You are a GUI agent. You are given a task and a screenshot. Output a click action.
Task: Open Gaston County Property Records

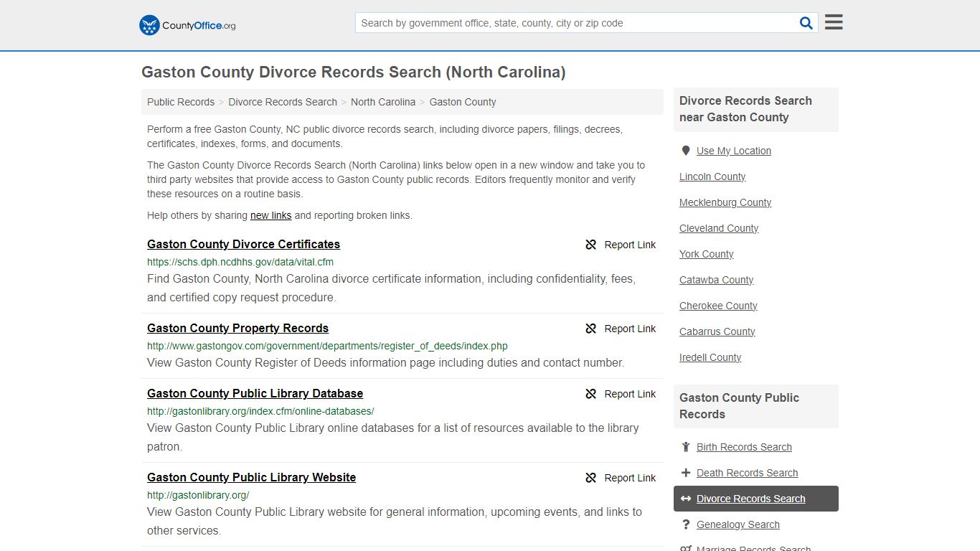(237, 328)
